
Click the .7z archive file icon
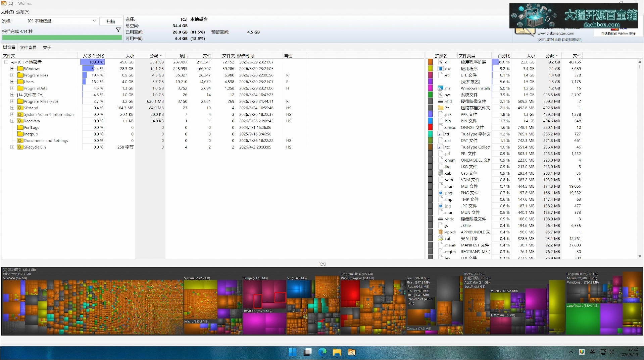pos(441,108)
